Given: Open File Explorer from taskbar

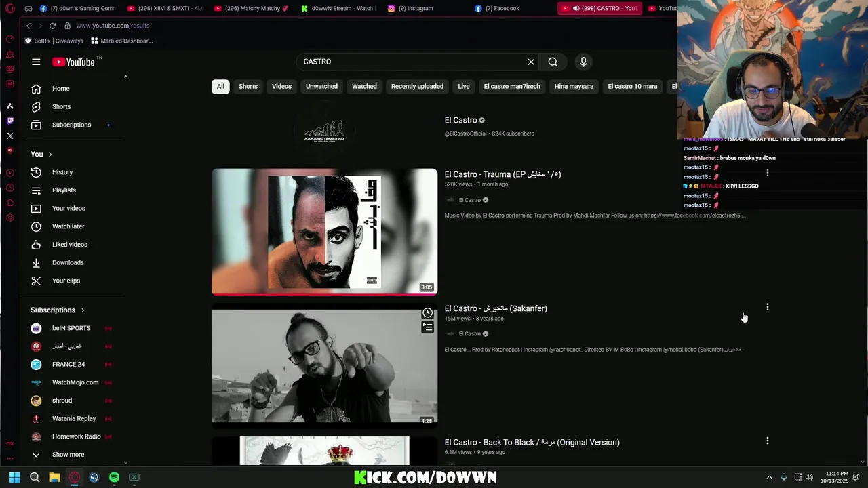Looking at the screenshot, I should (x=54, y=477).
